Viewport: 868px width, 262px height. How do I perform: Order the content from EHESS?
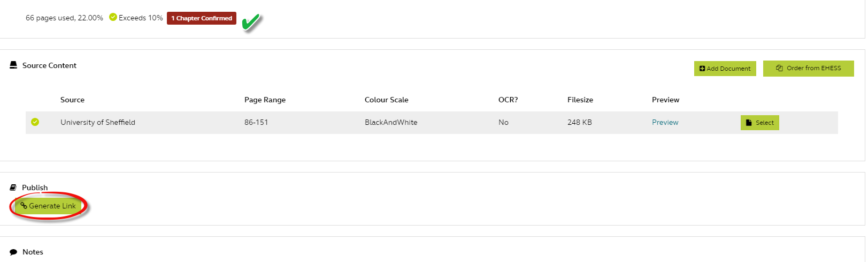[808, 68]
